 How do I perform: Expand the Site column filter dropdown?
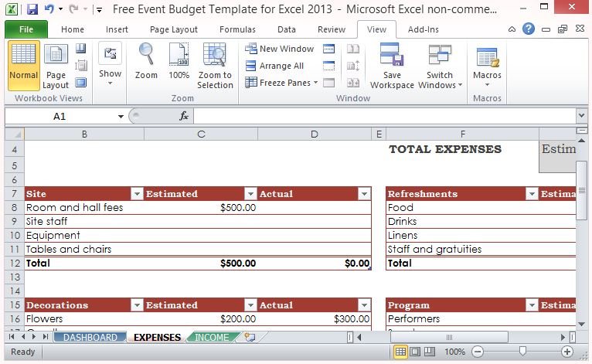tap(137, 194)
